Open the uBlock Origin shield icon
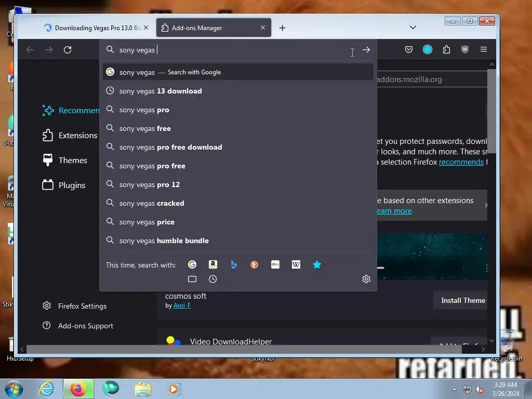532x399 pixels. click(x=465, y=49)
